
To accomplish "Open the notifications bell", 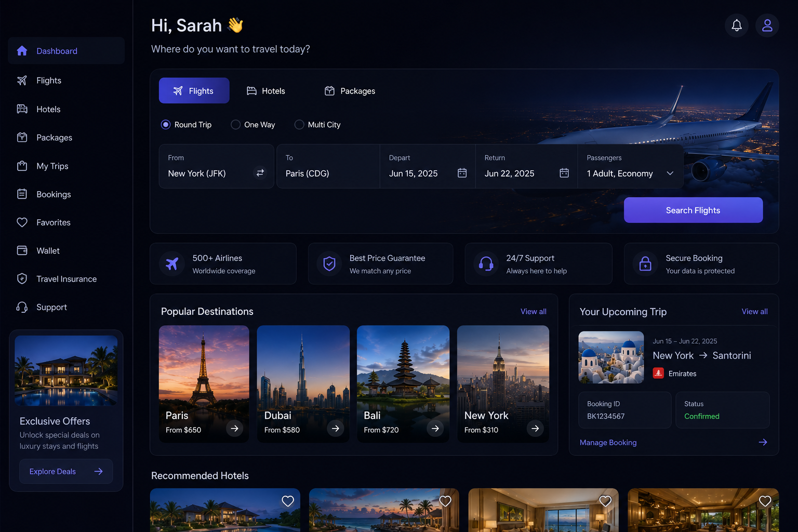I will tap(737, 25).
